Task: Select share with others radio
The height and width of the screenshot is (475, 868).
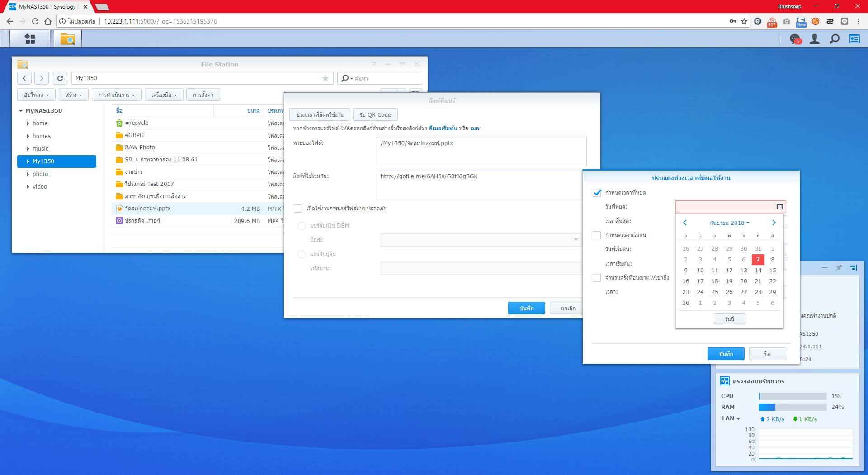Action: pyautogui.click(x=302, y=254)
